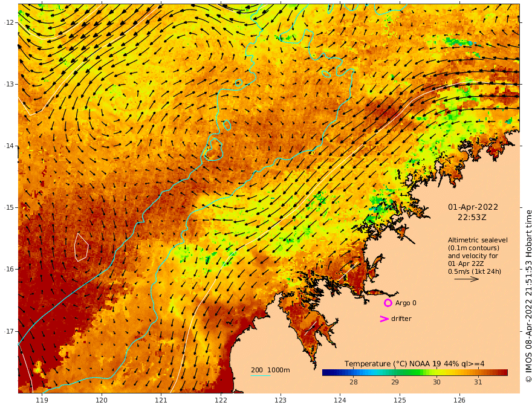Click the color bar value 31
532x411 pixels.
point(478,382)
